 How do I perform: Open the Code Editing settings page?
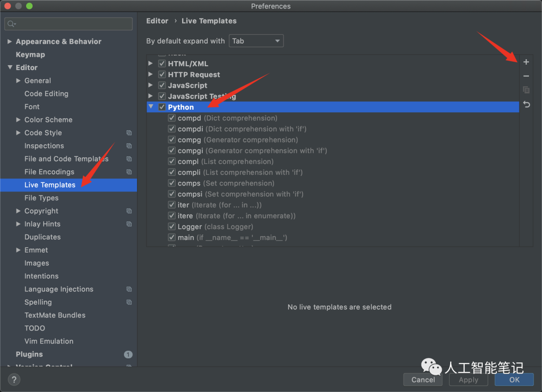pos(46,94)
